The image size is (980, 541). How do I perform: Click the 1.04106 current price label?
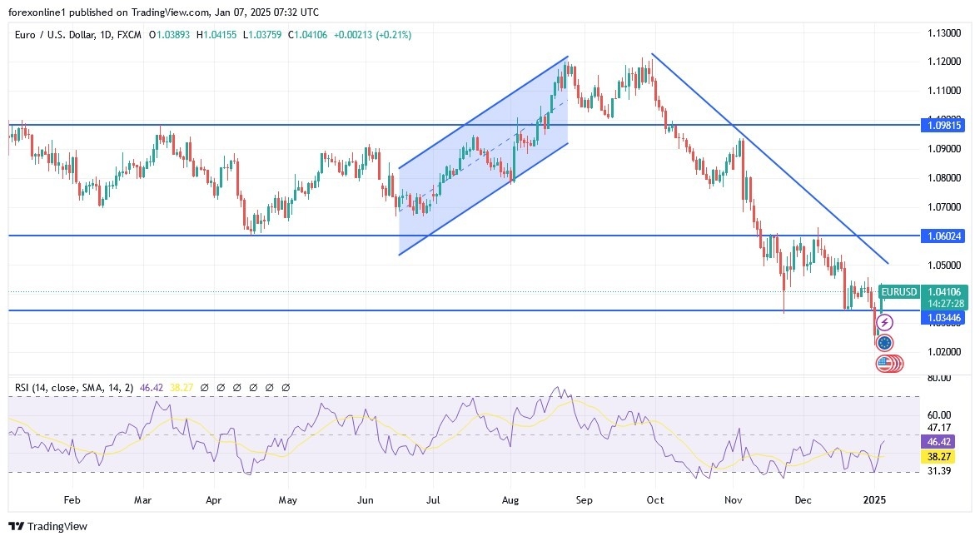coord(942,292)
